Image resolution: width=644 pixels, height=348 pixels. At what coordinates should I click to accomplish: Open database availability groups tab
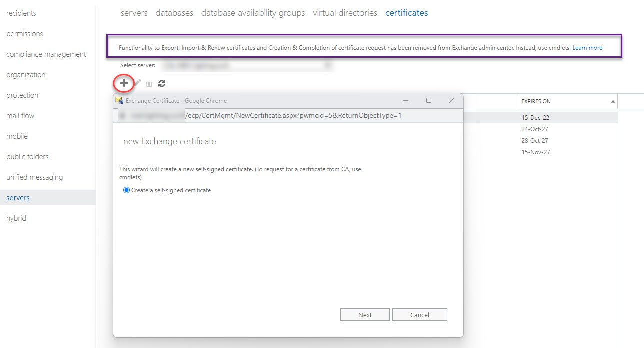(x=253, y=13)
